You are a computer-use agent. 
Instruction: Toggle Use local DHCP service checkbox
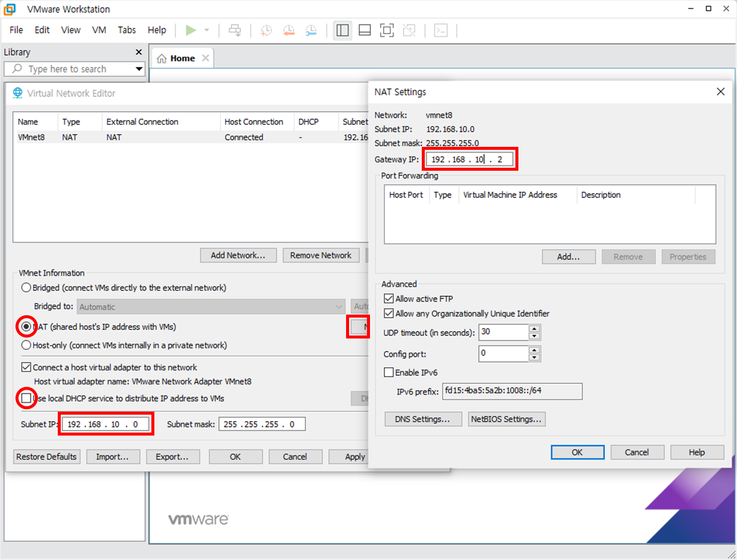pos(26,398)
